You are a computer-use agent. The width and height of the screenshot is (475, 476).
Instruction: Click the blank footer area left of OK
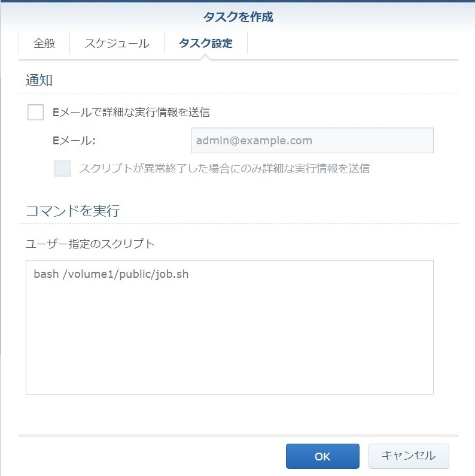[150, 456]
